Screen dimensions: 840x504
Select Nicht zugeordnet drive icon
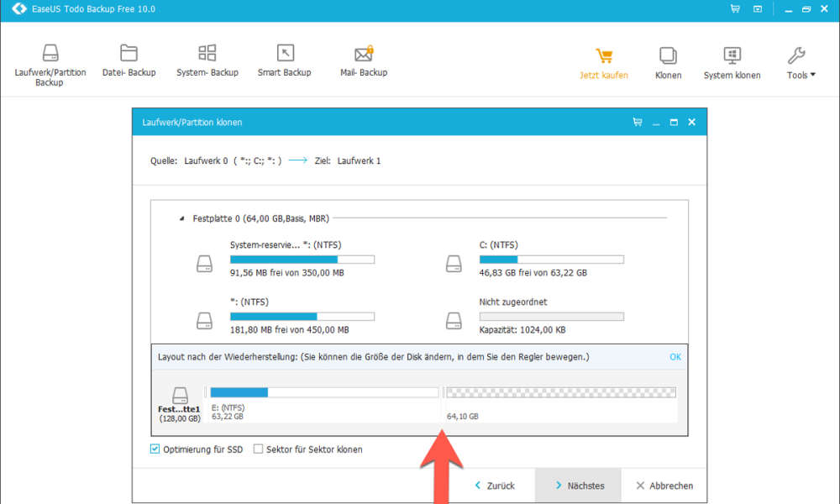[x=454, y=320]
